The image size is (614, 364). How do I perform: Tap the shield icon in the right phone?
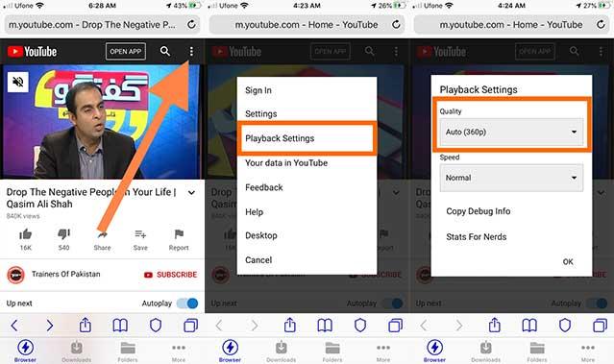565,326
